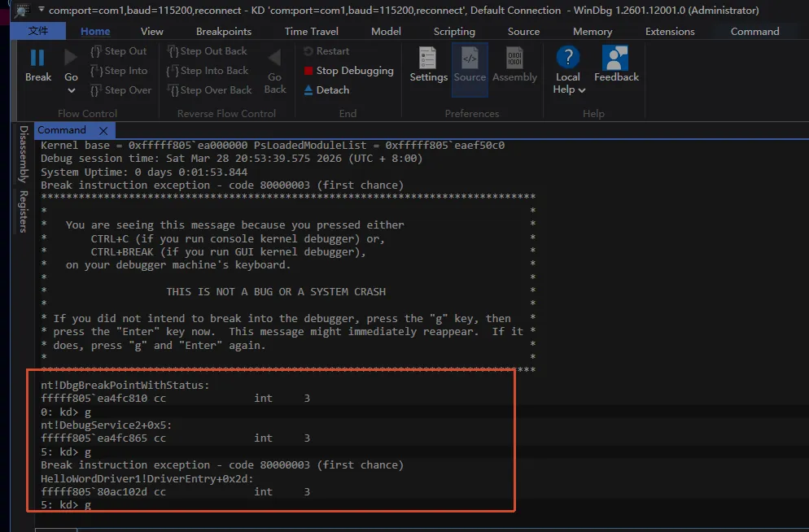Viewport: 809px width, 532px height.
Task: Toggle Source mode preference
Action: point(470,59)
